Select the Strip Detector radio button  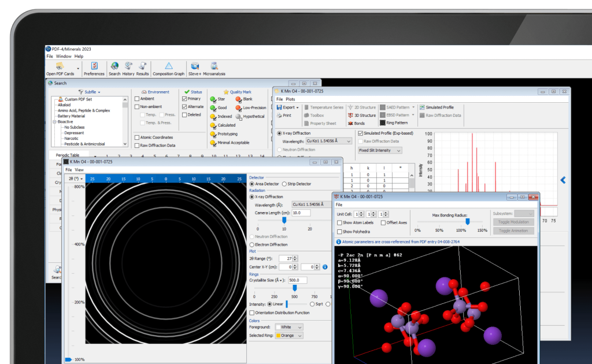click(284, 184)
